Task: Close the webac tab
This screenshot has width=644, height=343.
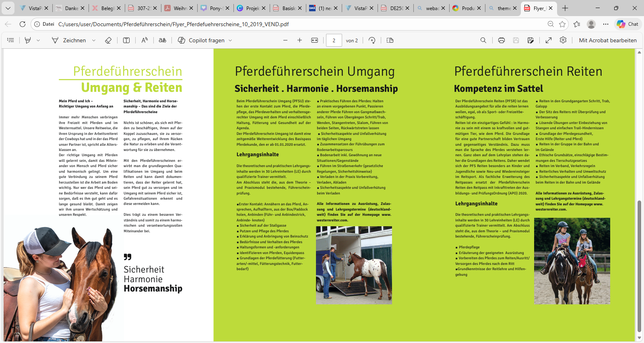Action: click(443, 8)
